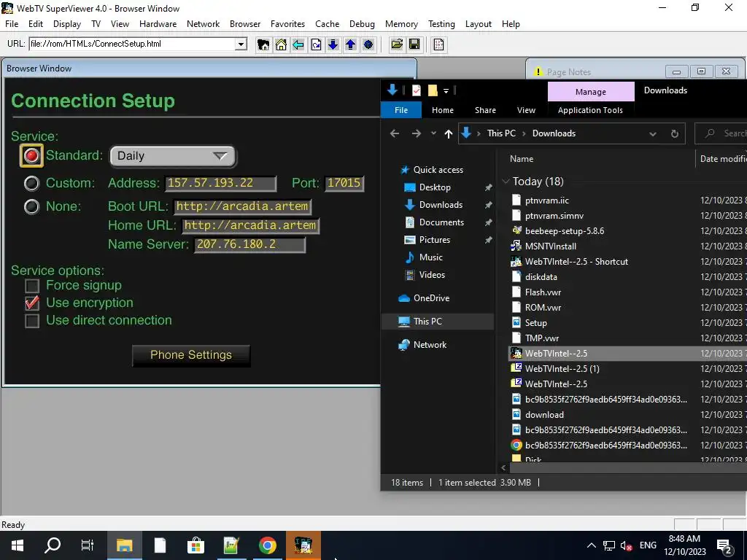Show the system tray hidden icons
The width and height of the screenshot is (747, 560).
[591, 545]
